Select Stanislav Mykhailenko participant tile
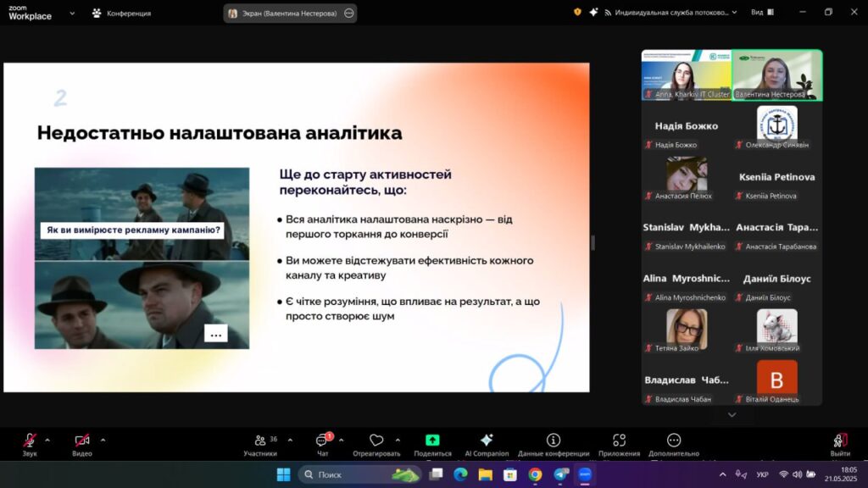This screenshot has width=868, height=488. pyautogui.click(x=687, y=229)
